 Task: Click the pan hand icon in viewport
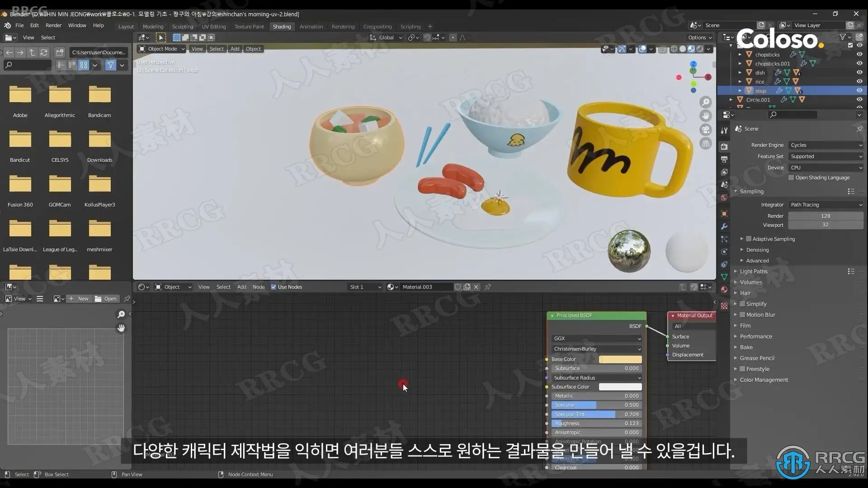(705, 116)
